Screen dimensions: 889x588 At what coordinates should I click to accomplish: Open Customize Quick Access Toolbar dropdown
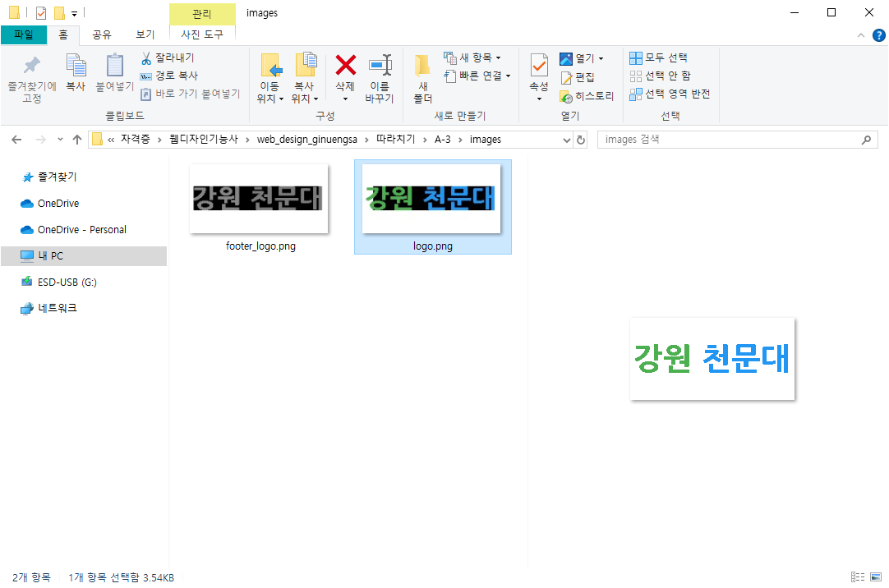pos(74,14)
